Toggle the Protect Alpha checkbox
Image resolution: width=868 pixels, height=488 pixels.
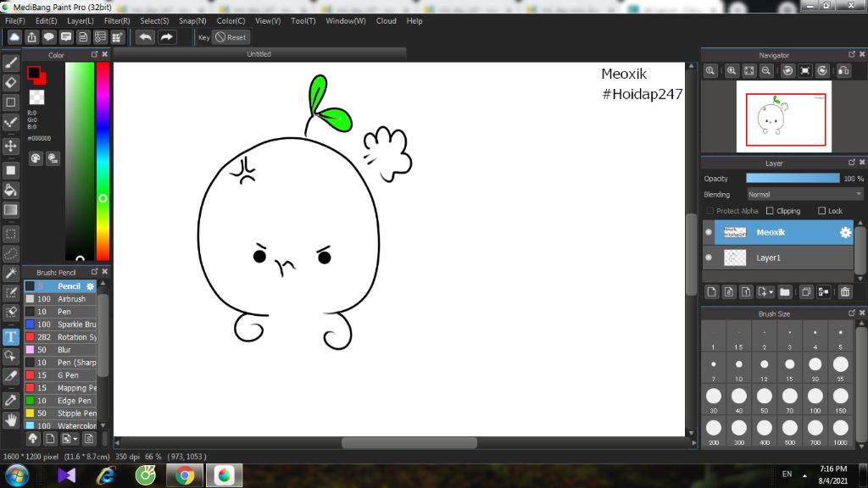(710, 211)
